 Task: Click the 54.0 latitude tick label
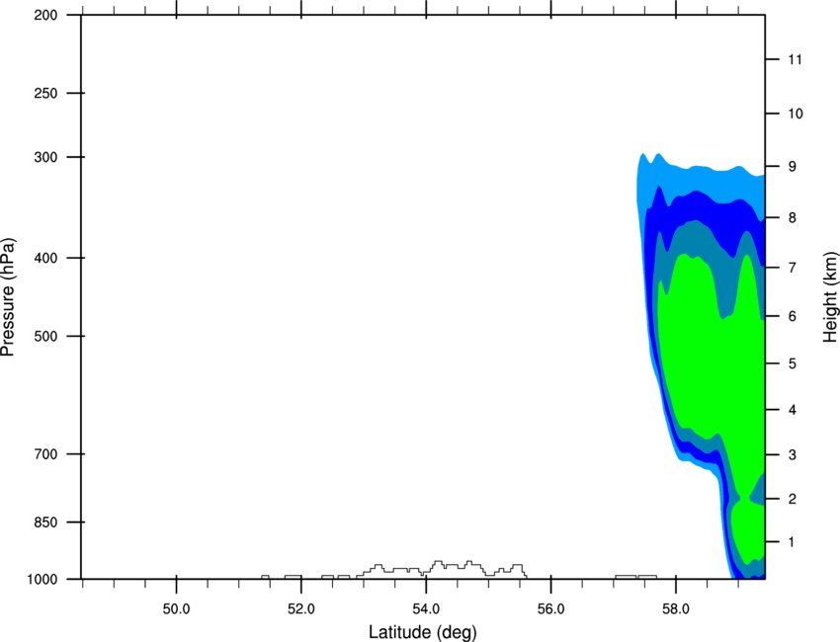[426, 609]
